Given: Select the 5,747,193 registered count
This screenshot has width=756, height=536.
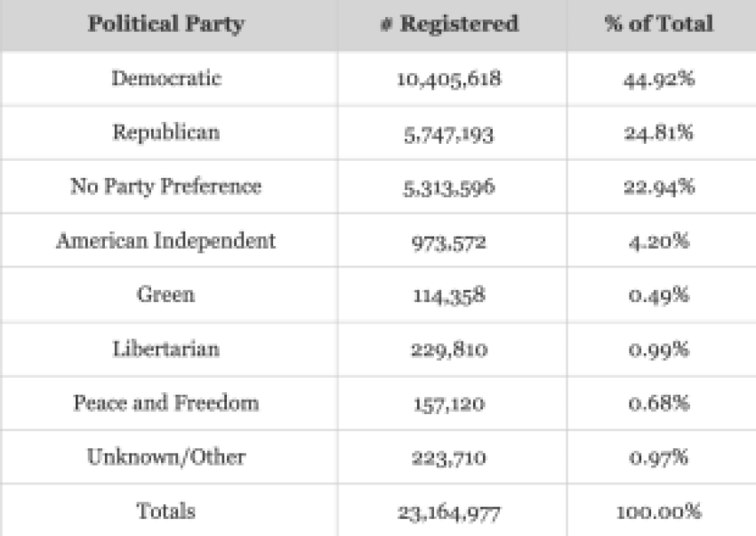Looking at the screenshot, I should coord(449,134).
